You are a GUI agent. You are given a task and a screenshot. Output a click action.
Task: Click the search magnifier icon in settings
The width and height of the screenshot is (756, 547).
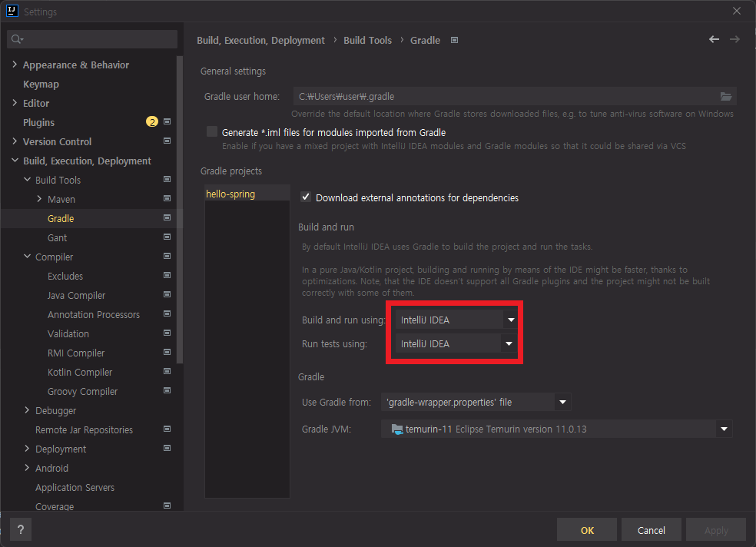click(18, 39)
